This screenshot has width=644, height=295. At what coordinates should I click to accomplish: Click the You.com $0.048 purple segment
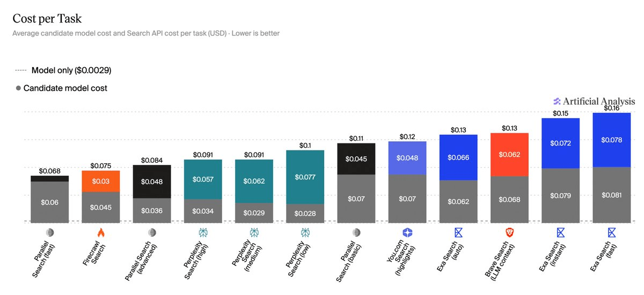(407, 158)
